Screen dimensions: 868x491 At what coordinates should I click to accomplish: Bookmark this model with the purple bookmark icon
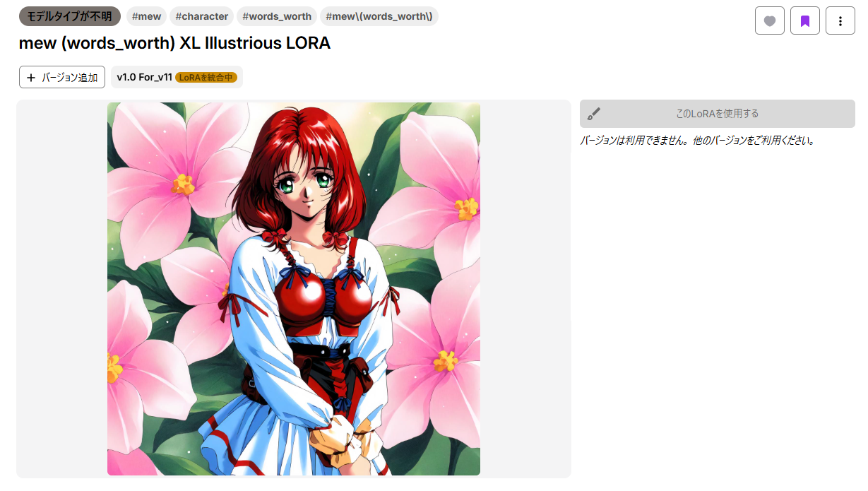[x=805, y=21]
